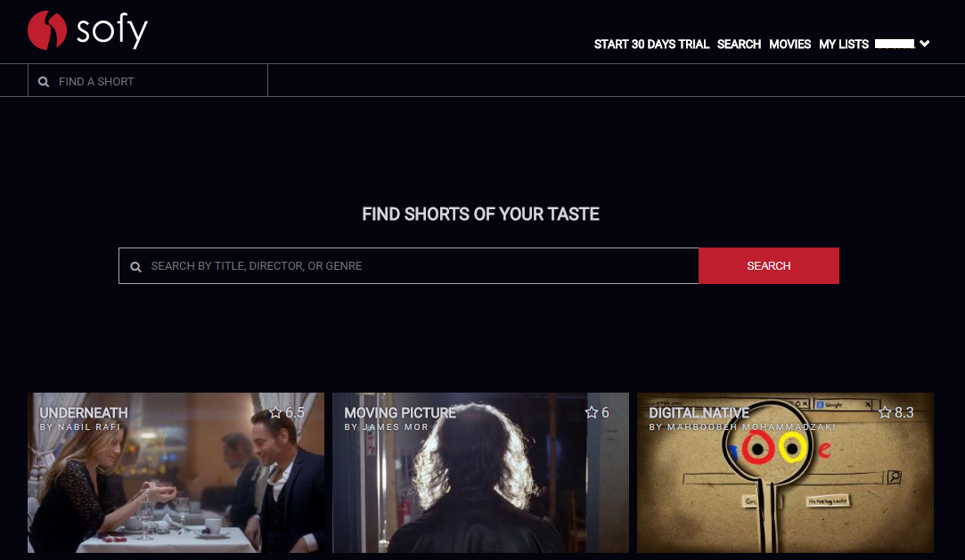Click the star rating on Moving Picture
Viewport: 965px width, 560px height.
tap(597, 412)
